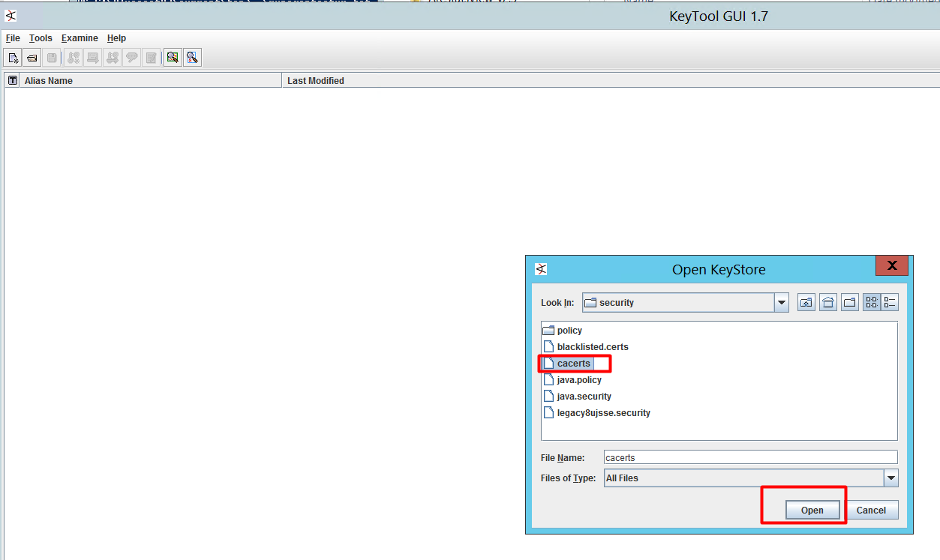Select the Alias Name column header icon

click(x=12, y=80)
